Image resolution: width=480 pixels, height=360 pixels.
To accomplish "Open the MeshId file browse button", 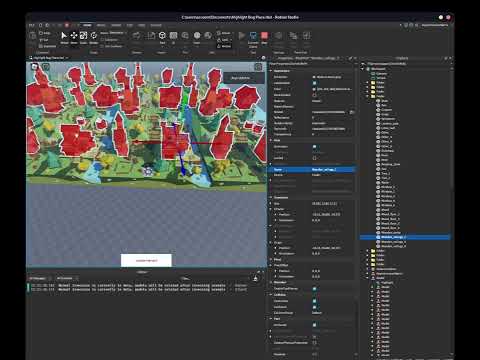I will pos(351,112).
